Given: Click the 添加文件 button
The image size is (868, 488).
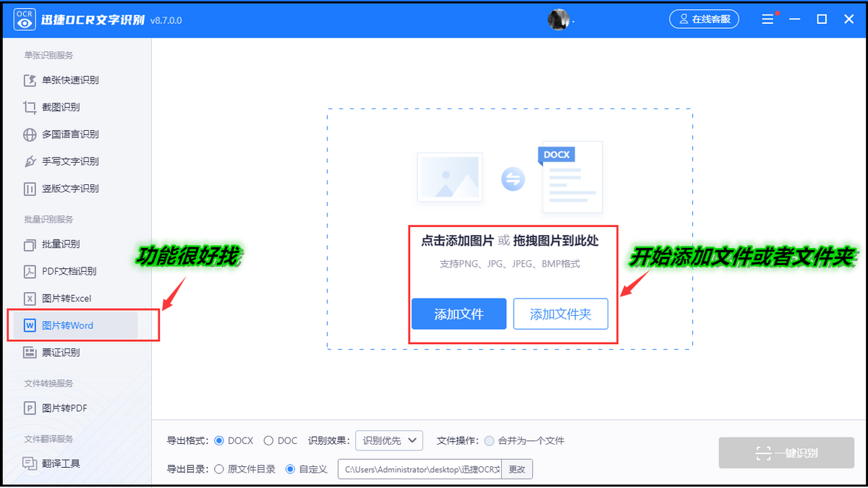Looking at the screenshot, I should tap(459, 314).
